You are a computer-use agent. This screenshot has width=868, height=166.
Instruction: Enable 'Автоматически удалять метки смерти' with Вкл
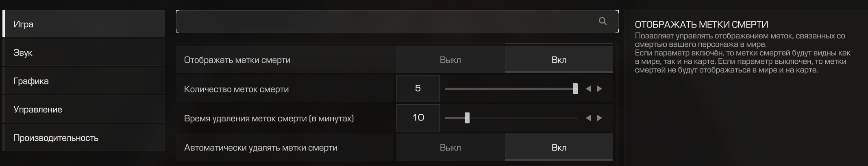click(x=559, y=147)
